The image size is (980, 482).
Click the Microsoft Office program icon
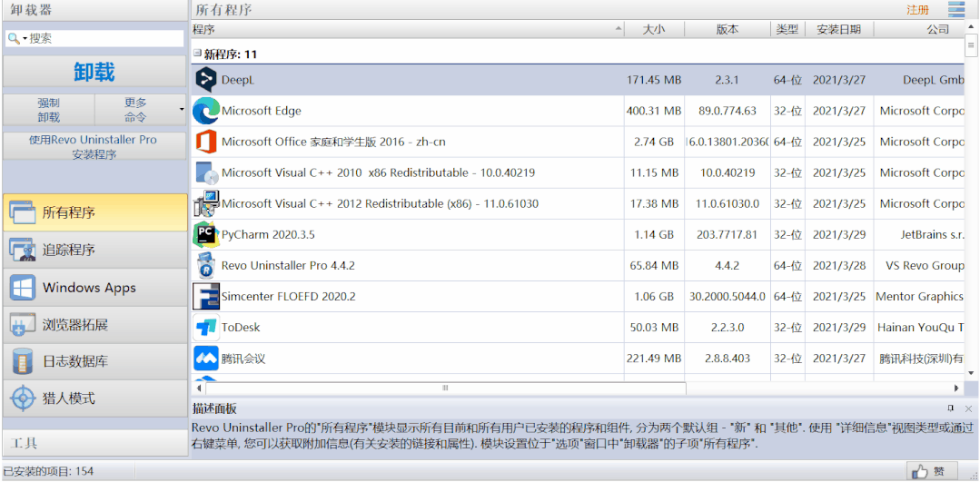coord(205,142)
